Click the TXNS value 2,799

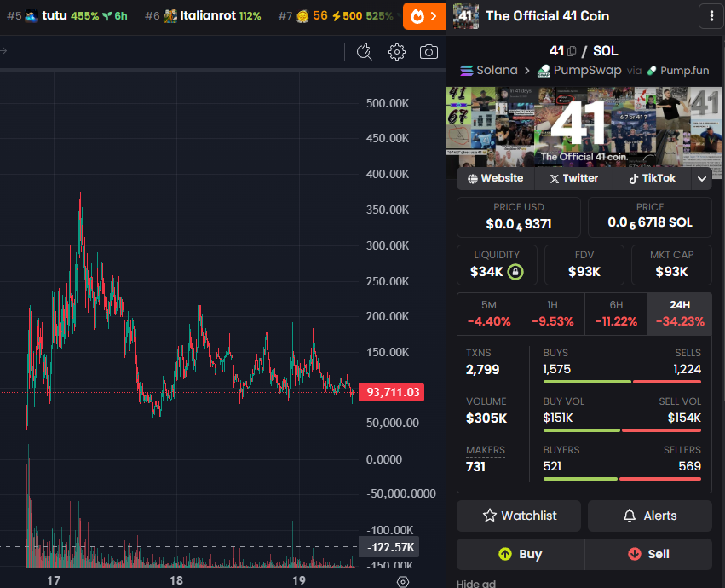[x=483, y=370]
